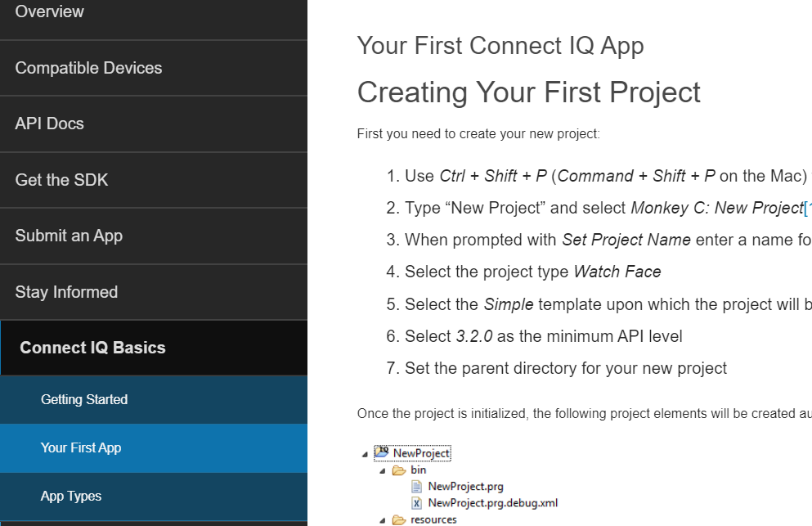
Task: Click the NewProject.prg file icon
Action: click(416, 487)
